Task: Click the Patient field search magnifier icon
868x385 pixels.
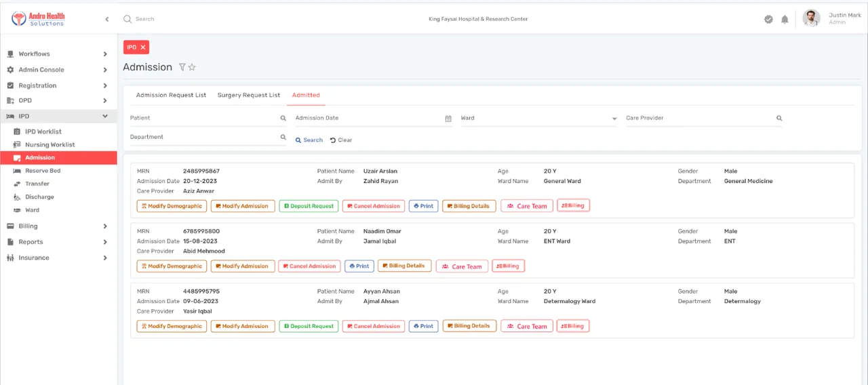Action: pos(283,118)
